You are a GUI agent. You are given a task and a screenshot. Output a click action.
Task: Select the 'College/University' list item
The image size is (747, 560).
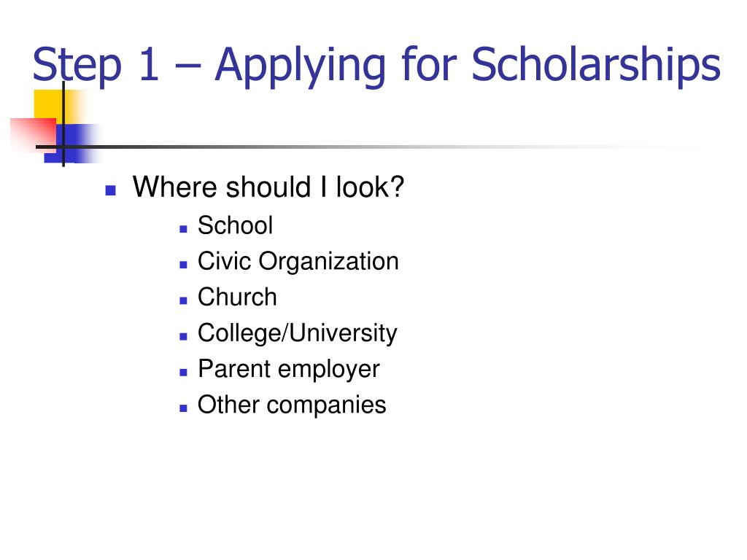pos(298,332)
